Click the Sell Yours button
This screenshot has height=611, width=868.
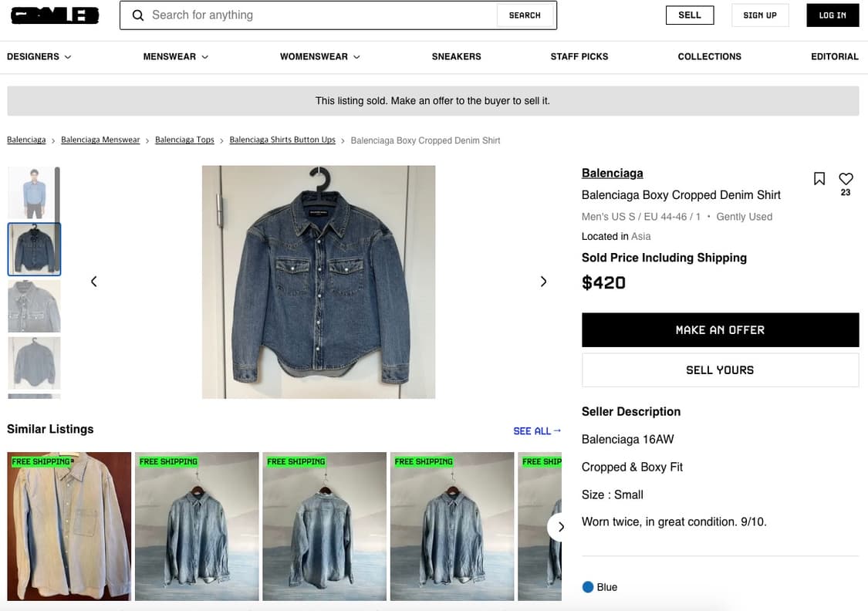(720, 370)
